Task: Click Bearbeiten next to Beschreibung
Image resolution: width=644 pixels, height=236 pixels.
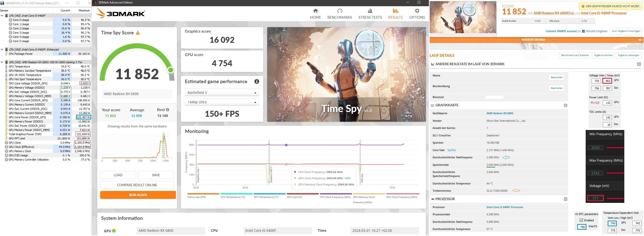Action: (x=557, y=88)
